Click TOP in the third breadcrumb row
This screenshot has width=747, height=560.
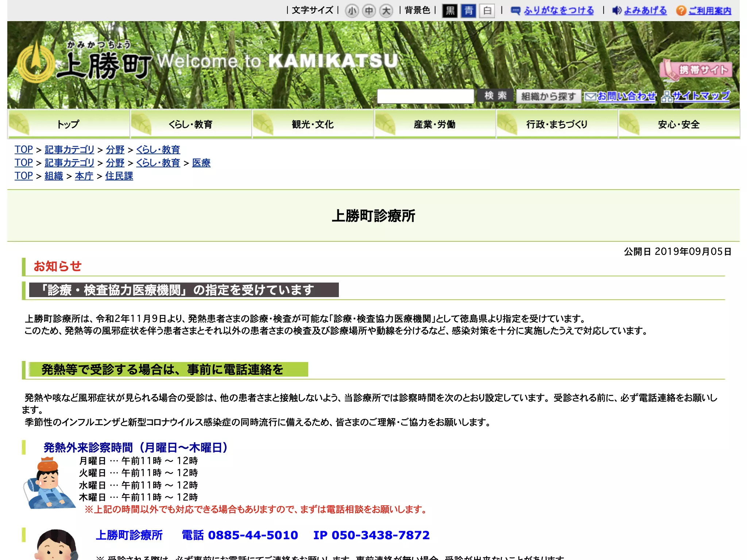24,176
